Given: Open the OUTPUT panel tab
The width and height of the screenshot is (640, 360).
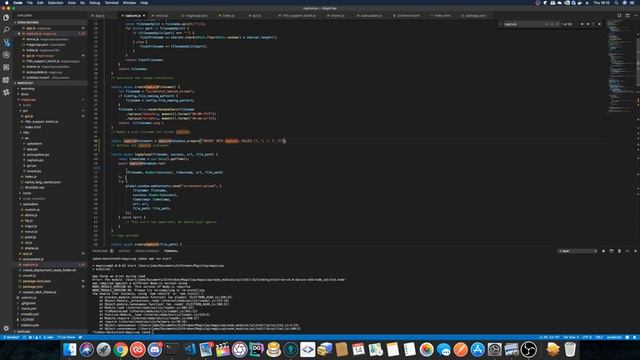Looking at the screenshot, I should 124,251.
